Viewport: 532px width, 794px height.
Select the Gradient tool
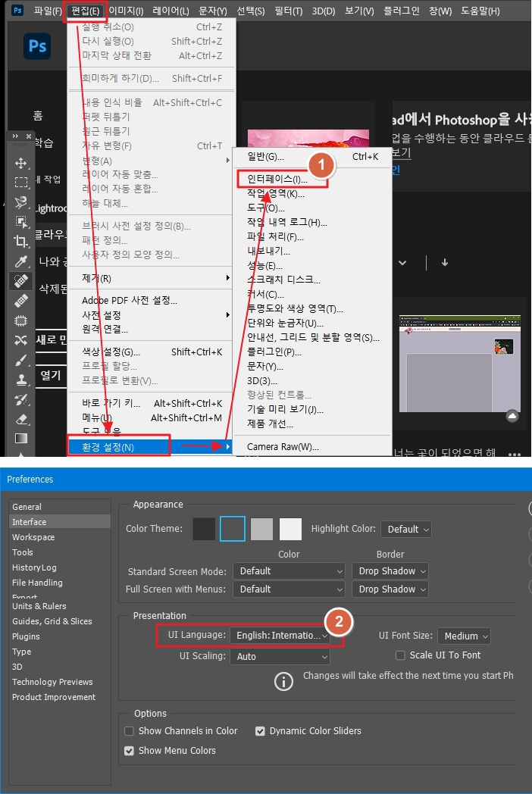point(20,439)
